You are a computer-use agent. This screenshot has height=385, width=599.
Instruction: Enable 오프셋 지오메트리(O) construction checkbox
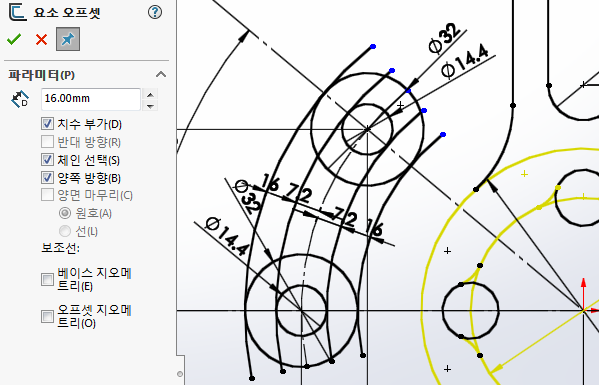(47, 316)
